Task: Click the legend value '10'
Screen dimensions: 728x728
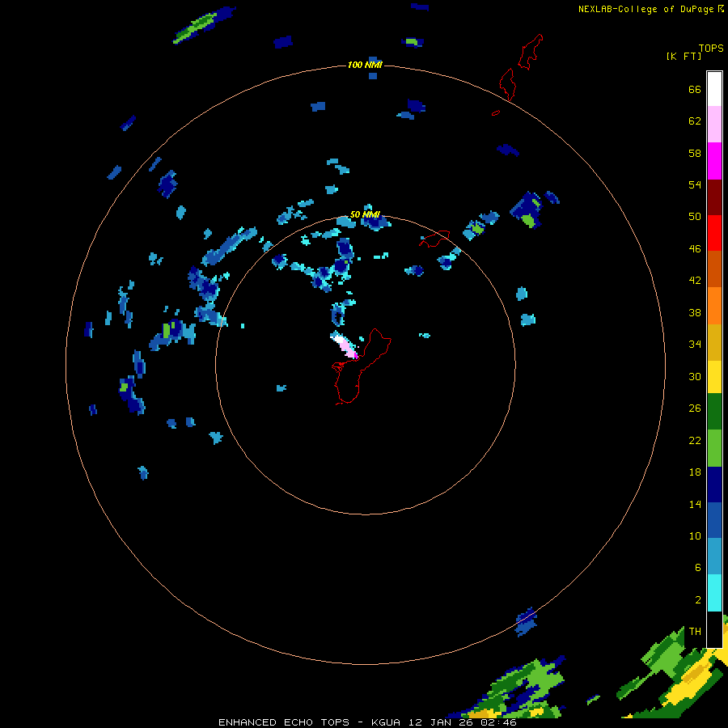Action: pos(695,535)
